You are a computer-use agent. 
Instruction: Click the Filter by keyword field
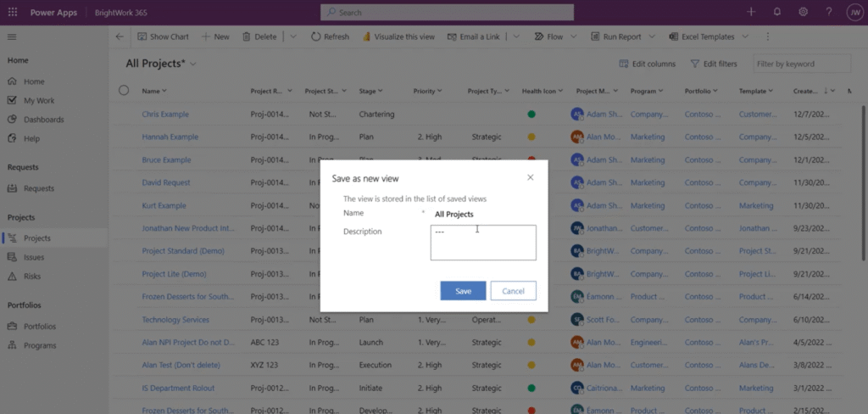click(802, 64)
